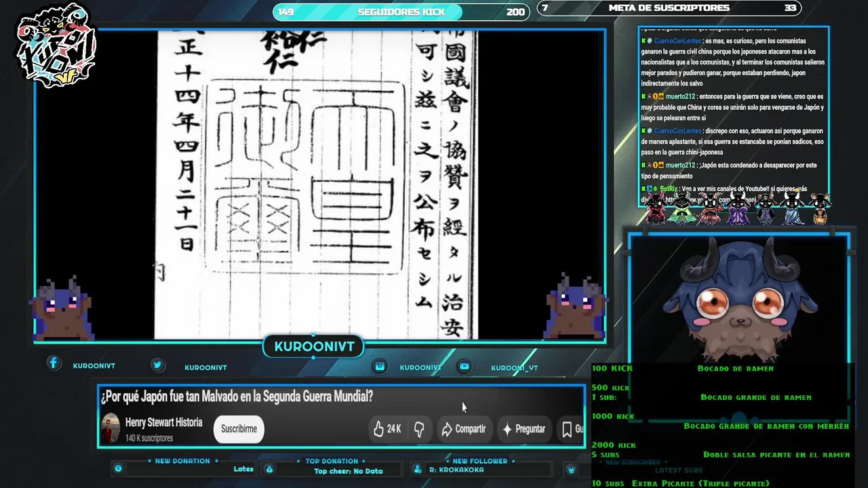Click the Suscribirme button
This screenshot has width=868, height=488.
tap(239, 429)
